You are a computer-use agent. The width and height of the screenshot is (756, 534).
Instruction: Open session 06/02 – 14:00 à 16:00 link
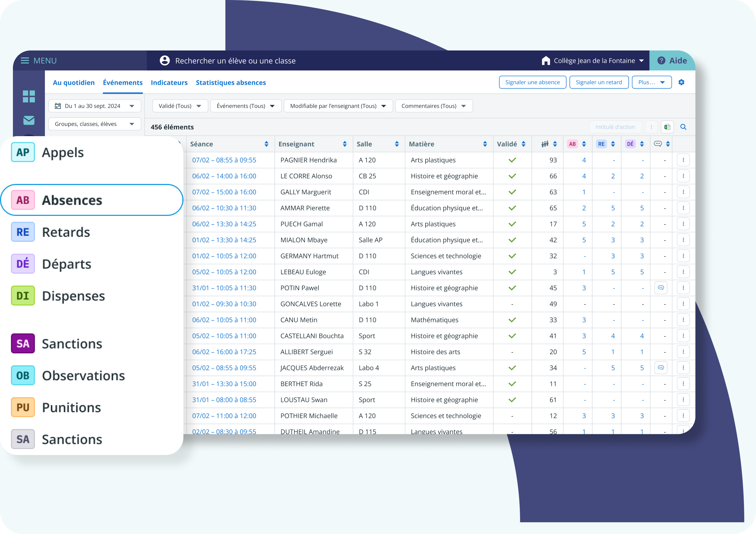click(224, 176)
